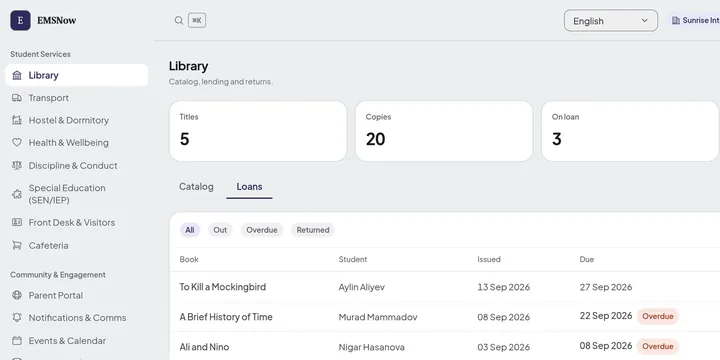Click the Health & Wellbeing heart icon
720x360 pixels.
click(17, 143)
